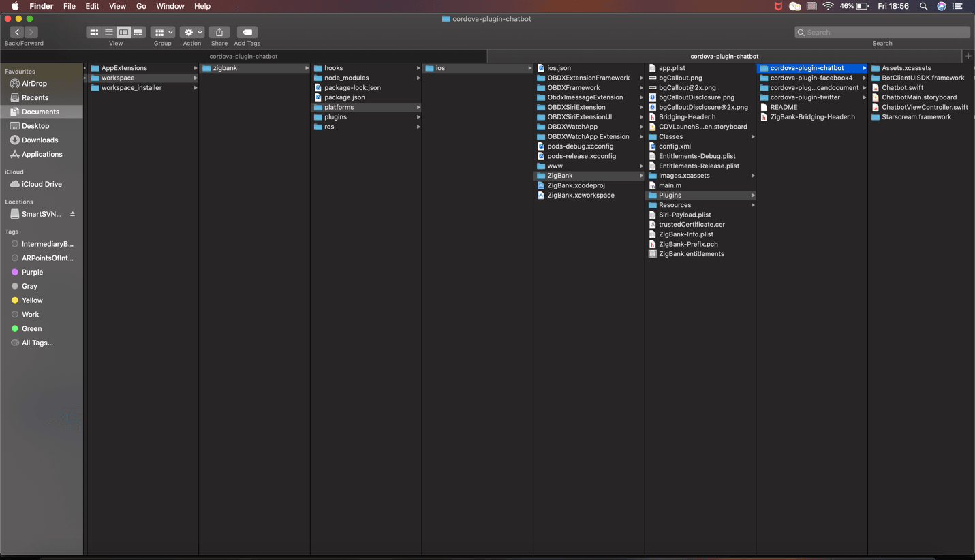Screen dimensions: 975x560
Task: Click the battery status in menu bar
Action: (854, 6)
